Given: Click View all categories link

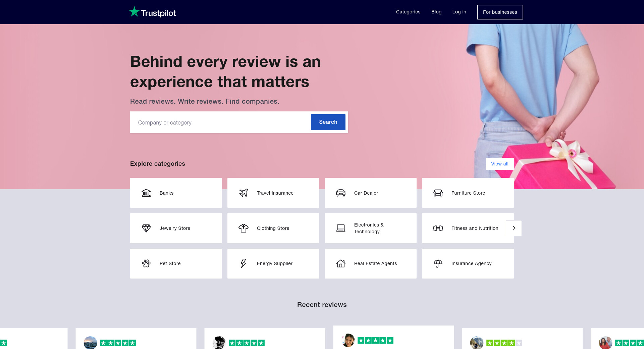Looking at the screenshot, I should tap(499, 164).
